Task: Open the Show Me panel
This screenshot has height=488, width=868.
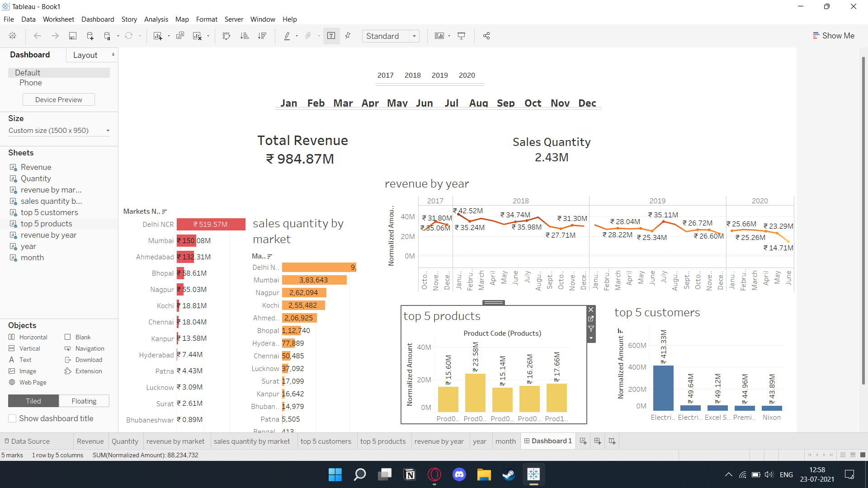Action: pos(834,35)
